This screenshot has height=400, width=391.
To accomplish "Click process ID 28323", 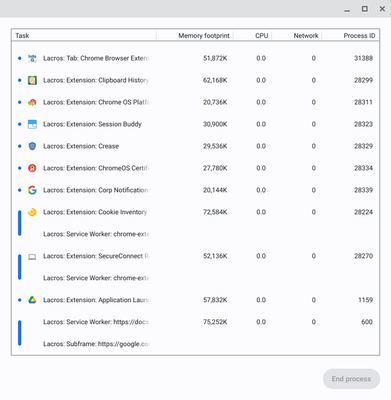I will 363,124.
